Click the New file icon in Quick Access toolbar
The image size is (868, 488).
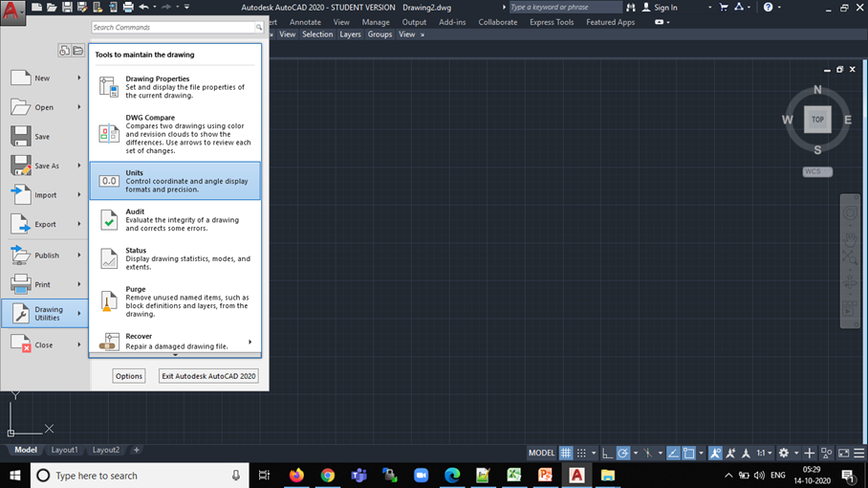(36, 8)
